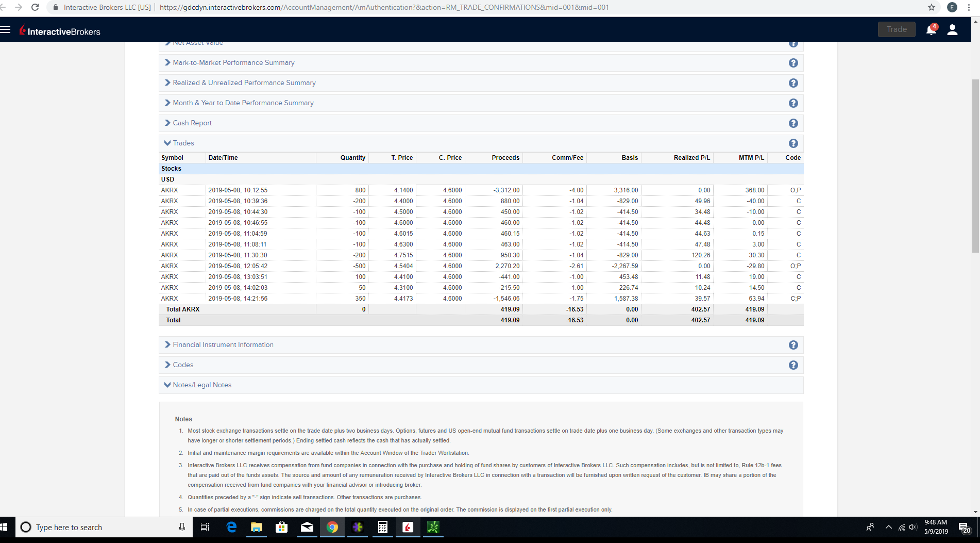This screenshot has width=980, height=543.
Task: Expand Financial Instrument Information section
Action: click(x=223, y=345)
